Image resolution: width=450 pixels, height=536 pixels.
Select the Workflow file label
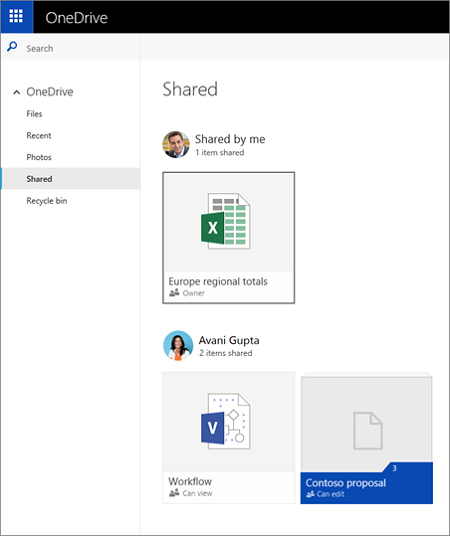tap(190, 481)
